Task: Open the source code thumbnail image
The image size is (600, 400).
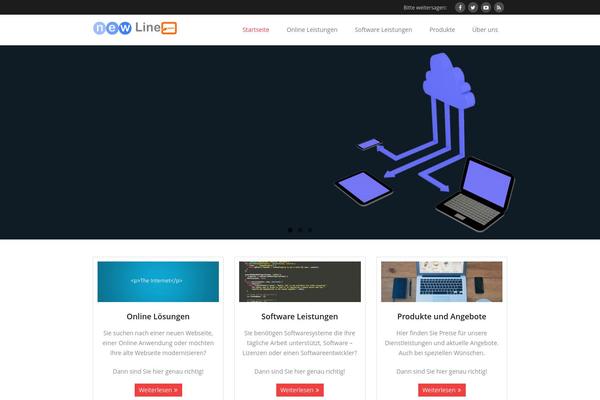Action: coord(300,281)
